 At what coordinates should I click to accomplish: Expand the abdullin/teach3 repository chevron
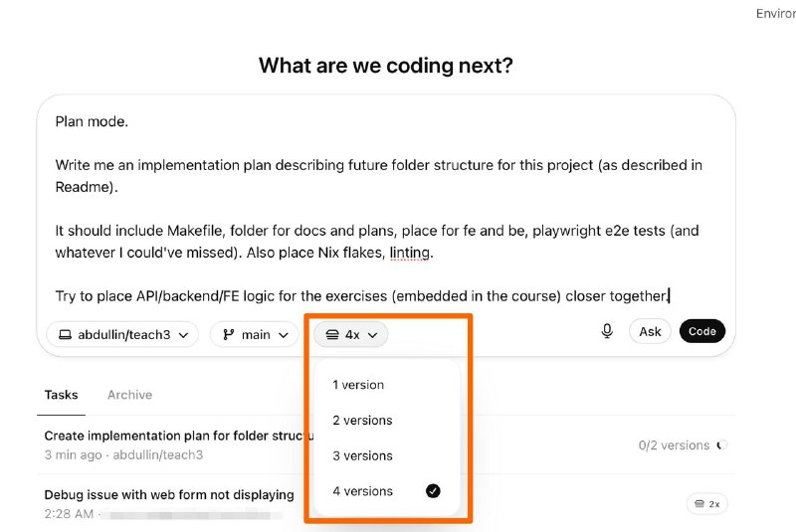182,335
